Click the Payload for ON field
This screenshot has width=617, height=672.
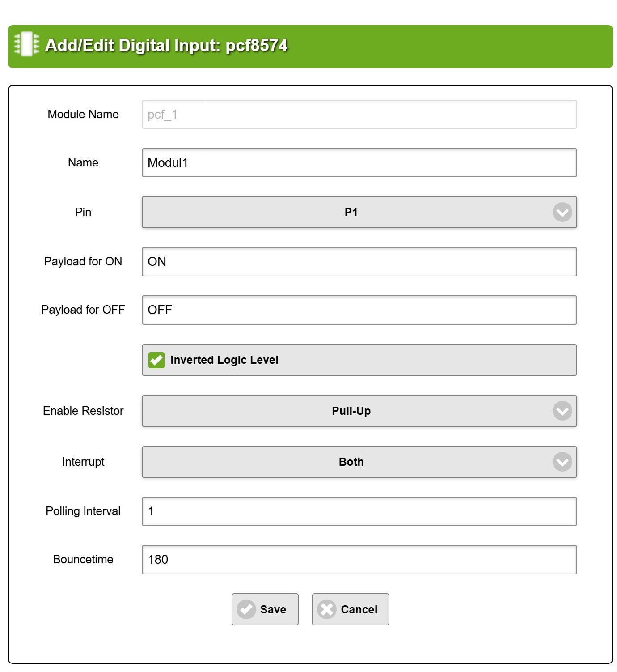pos(359,262)
